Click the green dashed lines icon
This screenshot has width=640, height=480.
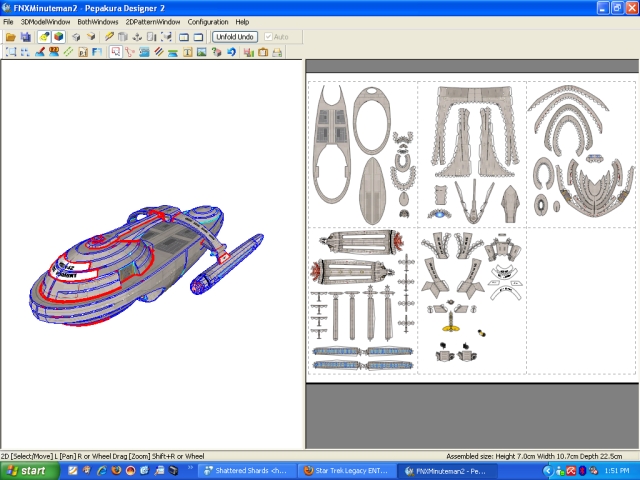tap(69, 52)
